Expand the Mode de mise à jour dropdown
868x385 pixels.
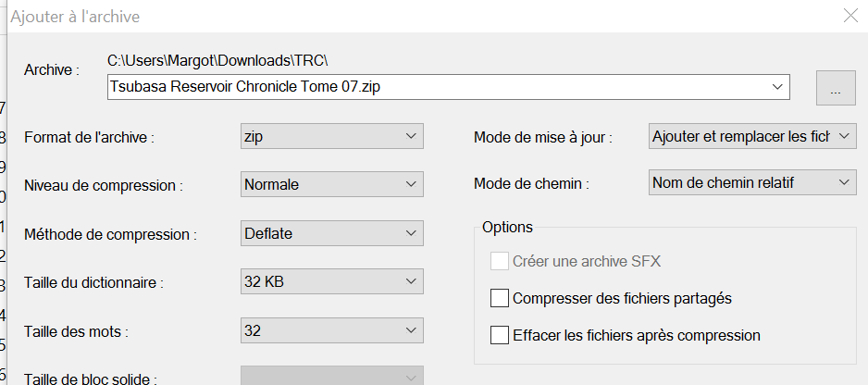[752, 136]
